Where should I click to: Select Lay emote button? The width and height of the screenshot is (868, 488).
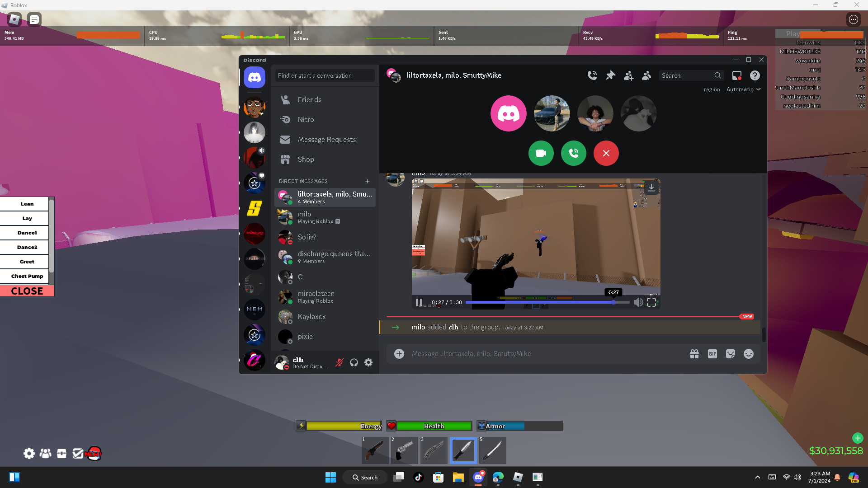[24, 218]
